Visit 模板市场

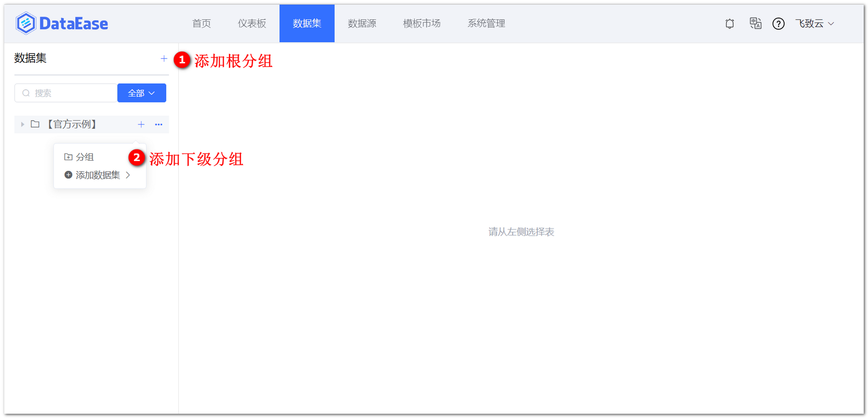pos(421,23)
